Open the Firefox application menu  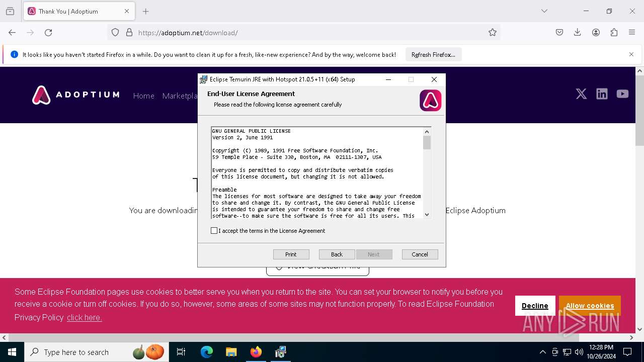tap(632, 33)
